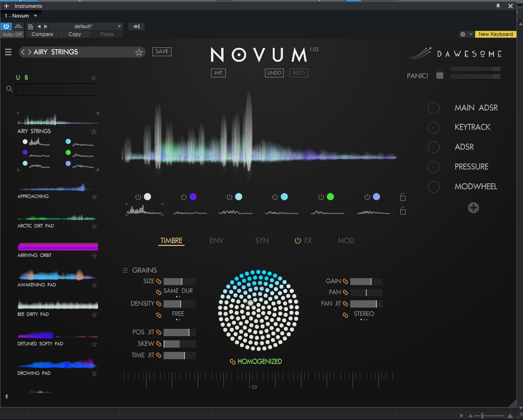Viewport: 523px width, 420px height.
Task: Toggle the PANIC square button
Action: 440,76
